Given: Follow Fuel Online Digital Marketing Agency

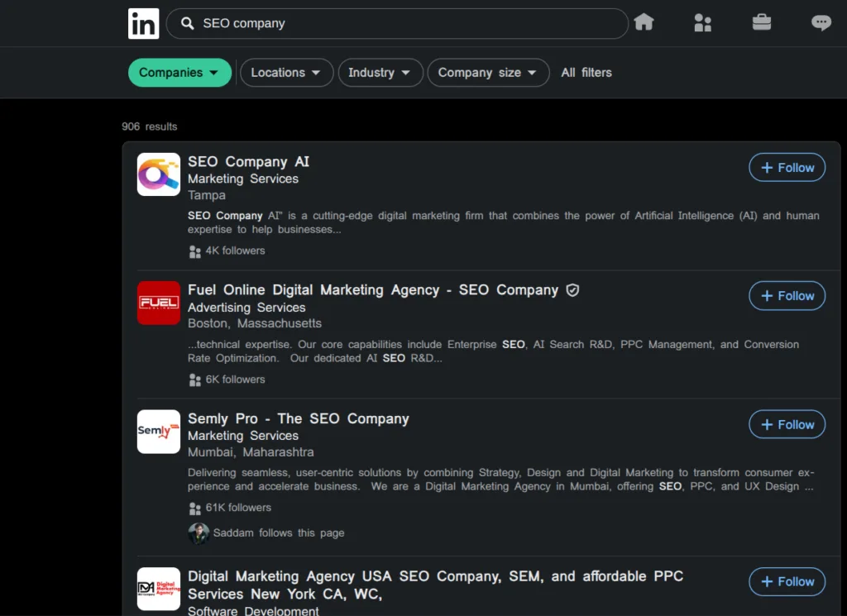Looking at the screenshot, I should [x=787, y=296].
